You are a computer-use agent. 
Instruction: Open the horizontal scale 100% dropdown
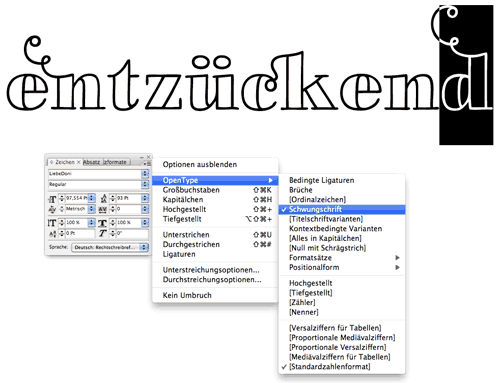145,222
